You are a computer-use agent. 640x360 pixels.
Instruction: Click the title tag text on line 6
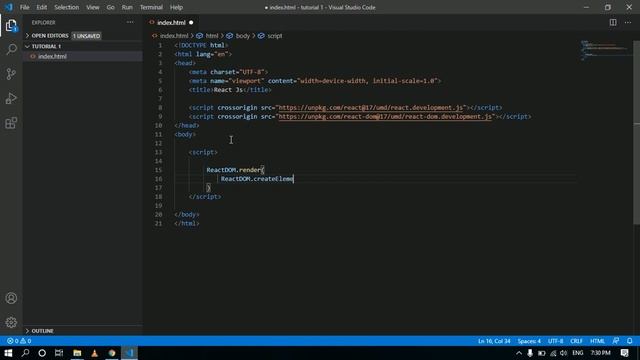coord(228,90)
